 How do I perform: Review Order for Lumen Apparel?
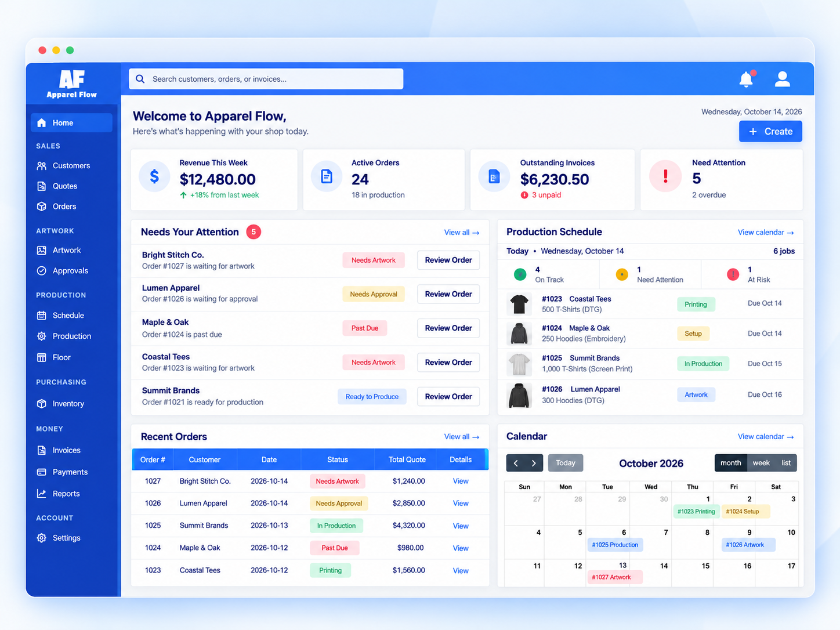tap(448, 294)
